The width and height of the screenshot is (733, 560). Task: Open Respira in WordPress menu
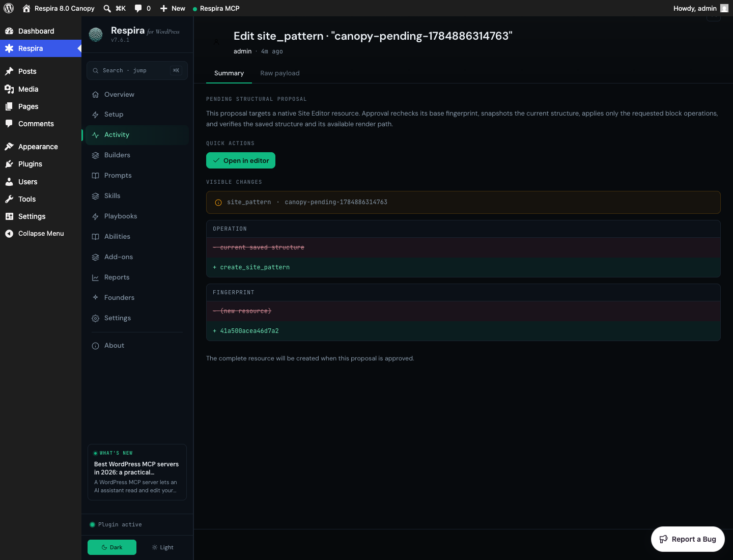coord(41,48)
